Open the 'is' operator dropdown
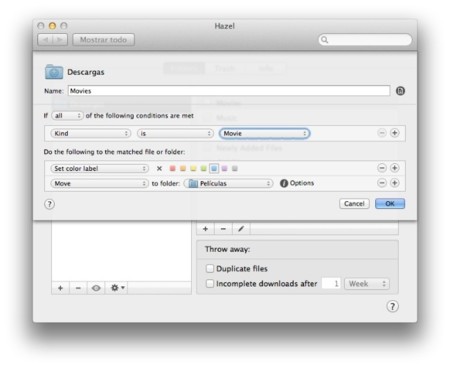450x368 pixels. [x=175, y=133]
